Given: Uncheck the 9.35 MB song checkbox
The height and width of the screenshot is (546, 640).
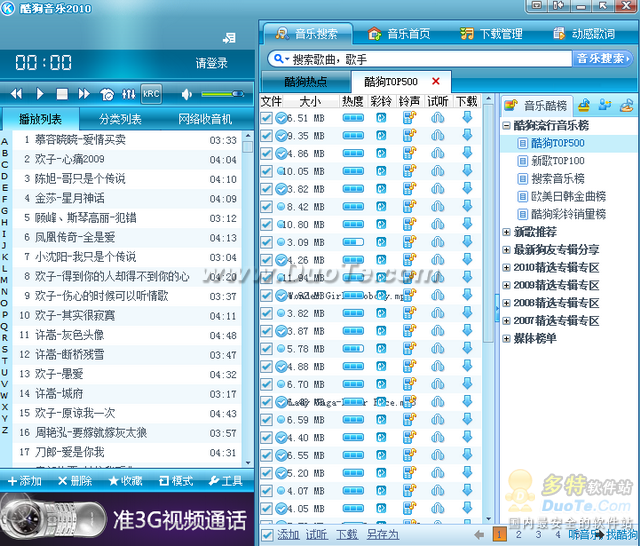Looking at the screenshot, I should pos(267,135).
